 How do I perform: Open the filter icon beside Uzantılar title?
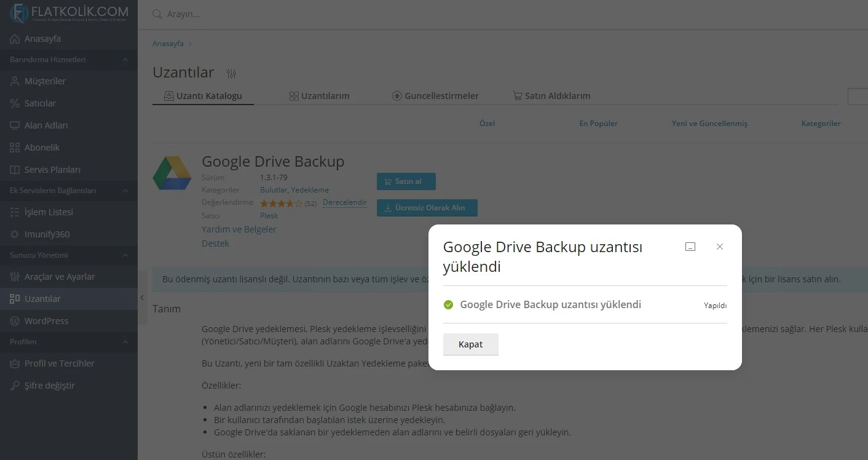(232, 73)
